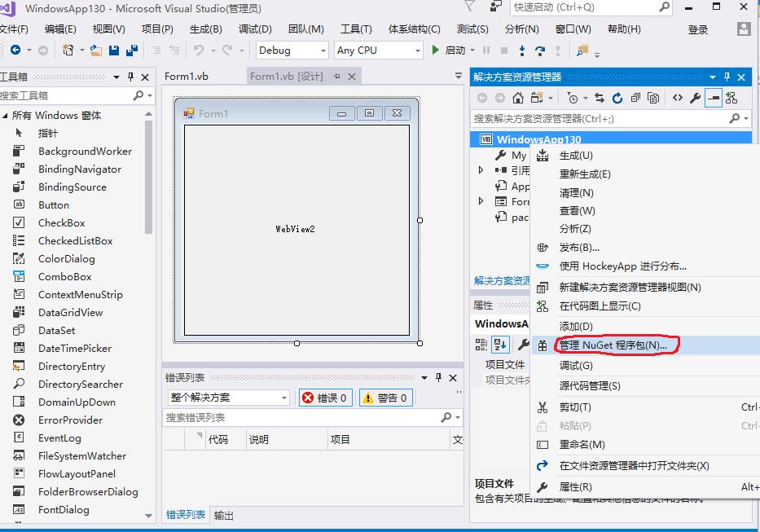Open the File menu
Screen dimensions: 760x532
point(15,29)
